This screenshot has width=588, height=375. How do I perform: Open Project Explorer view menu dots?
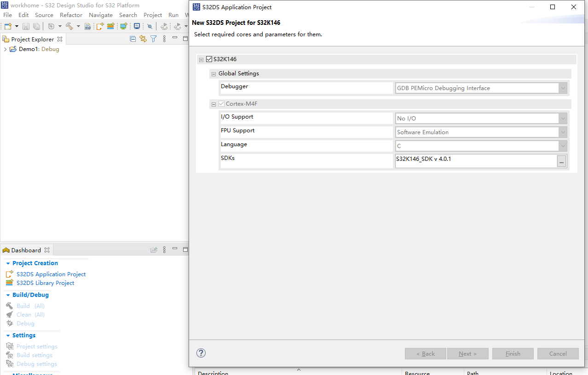(x=165, y=39)
